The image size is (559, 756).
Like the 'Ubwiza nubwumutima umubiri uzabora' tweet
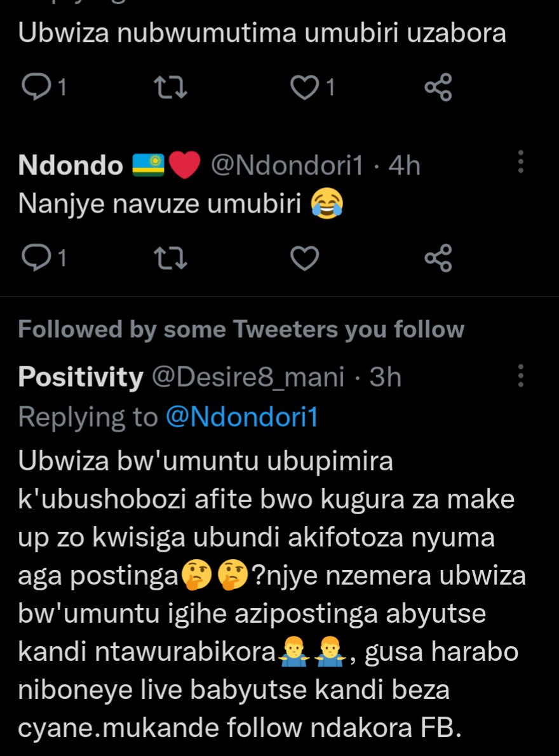[x=304, y=88]
